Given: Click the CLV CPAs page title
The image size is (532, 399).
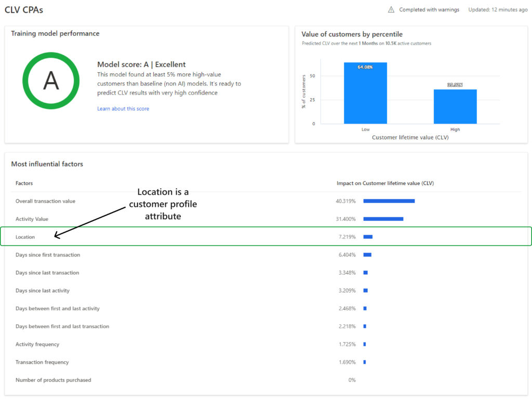Looking at the screenshot, I should 24,9.
